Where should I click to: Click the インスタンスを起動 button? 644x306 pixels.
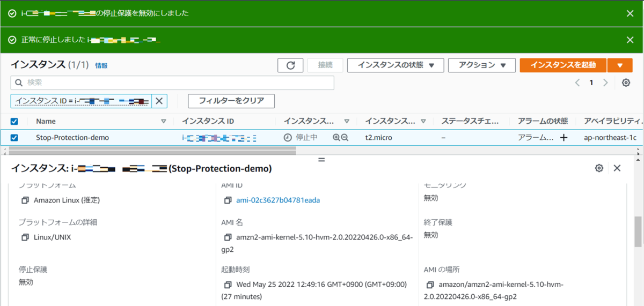[x=563, y=65]
